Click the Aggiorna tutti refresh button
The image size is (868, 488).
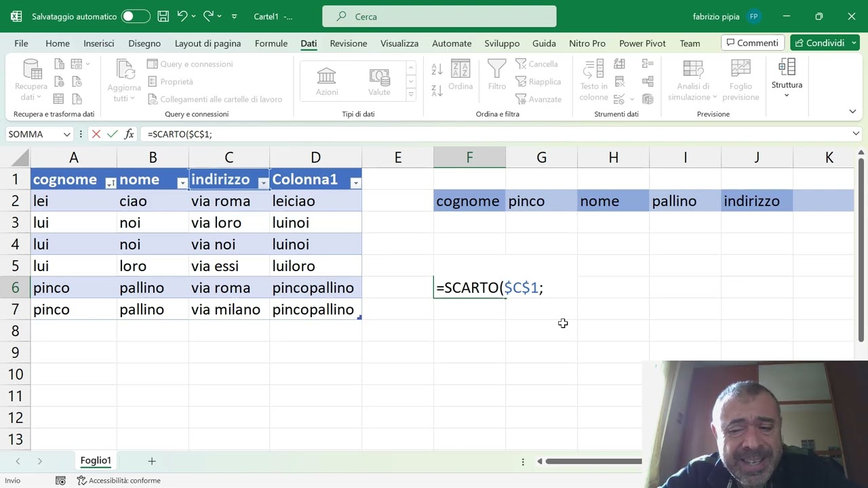click(x=124, y=80)
